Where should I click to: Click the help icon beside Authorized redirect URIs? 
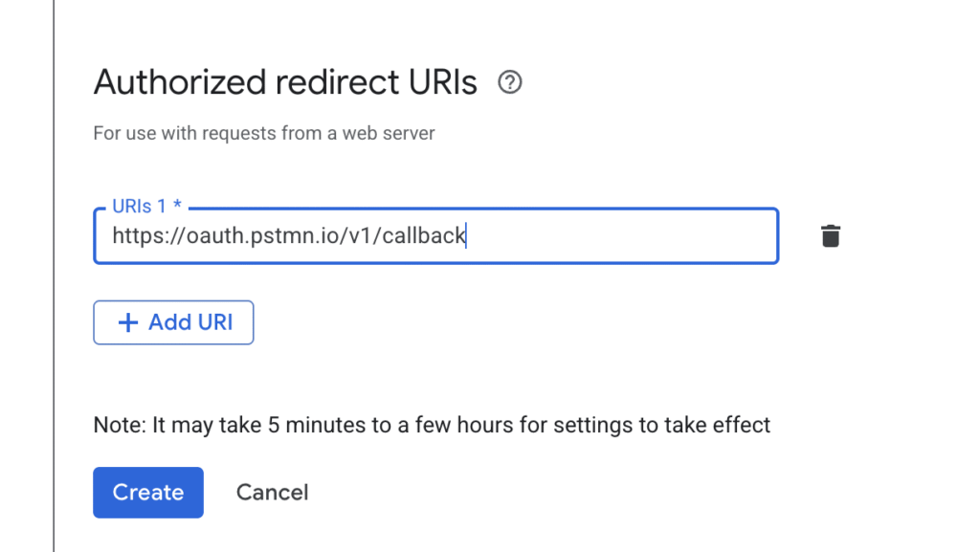coord(510,83)
